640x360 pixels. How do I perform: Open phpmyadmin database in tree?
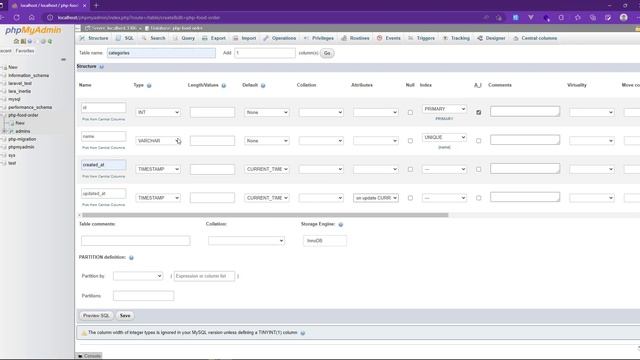(21, 147)
